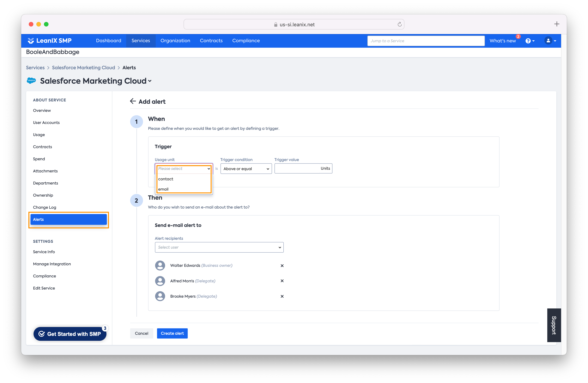Select Attachments in sidebar
588x383 pixels.
(x=45, y=171)
